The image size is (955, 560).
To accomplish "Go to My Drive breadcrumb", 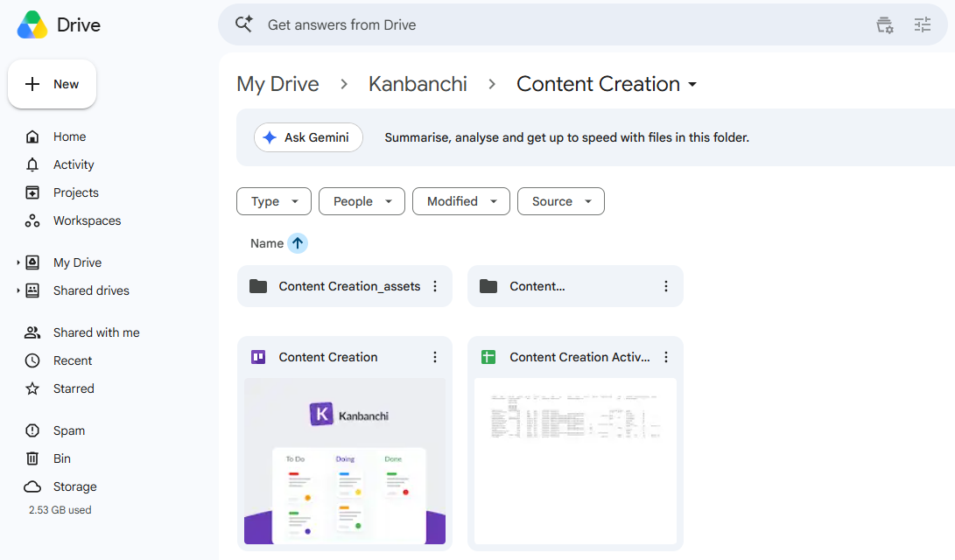I will (x=277, y=84).
